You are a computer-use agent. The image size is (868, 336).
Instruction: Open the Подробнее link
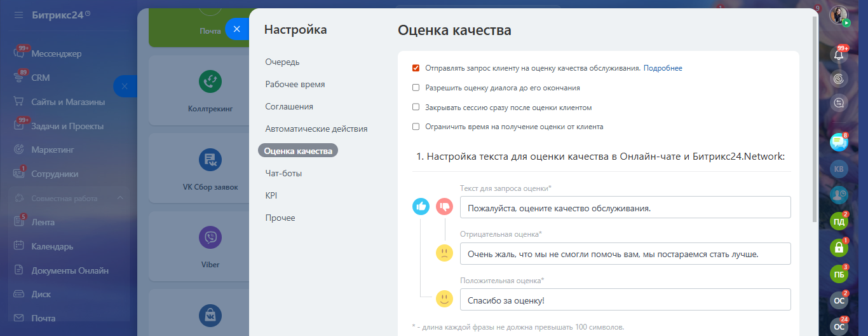point(663,68)
